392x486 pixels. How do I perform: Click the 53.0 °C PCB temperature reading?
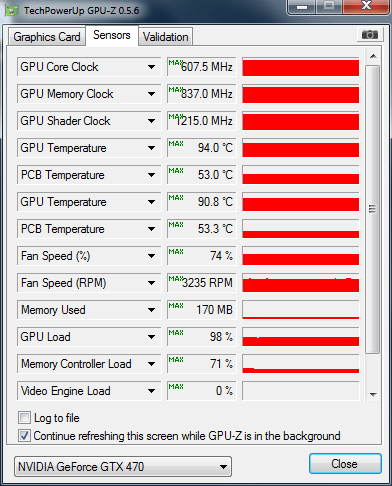(202, 175)
